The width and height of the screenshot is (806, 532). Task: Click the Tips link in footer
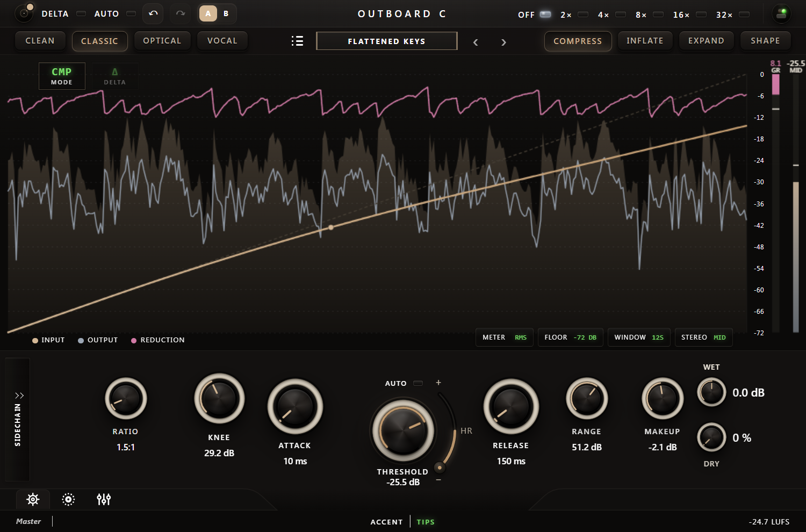426,522
